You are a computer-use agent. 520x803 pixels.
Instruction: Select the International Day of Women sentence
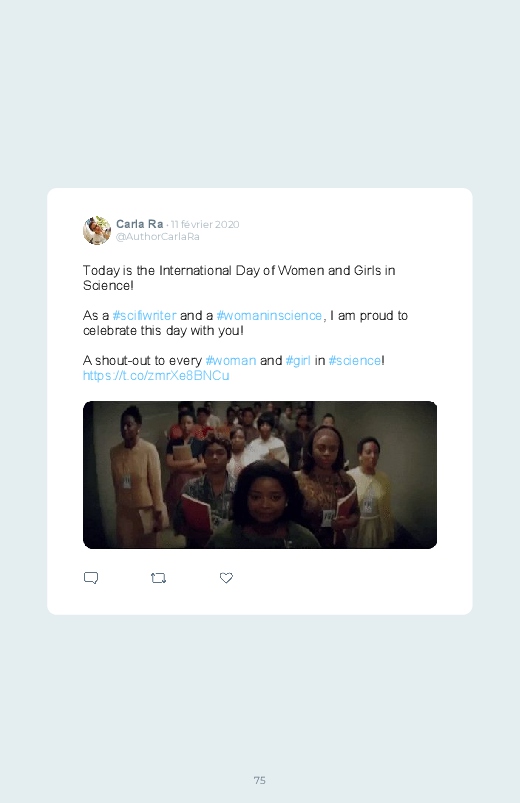(239, 278)
